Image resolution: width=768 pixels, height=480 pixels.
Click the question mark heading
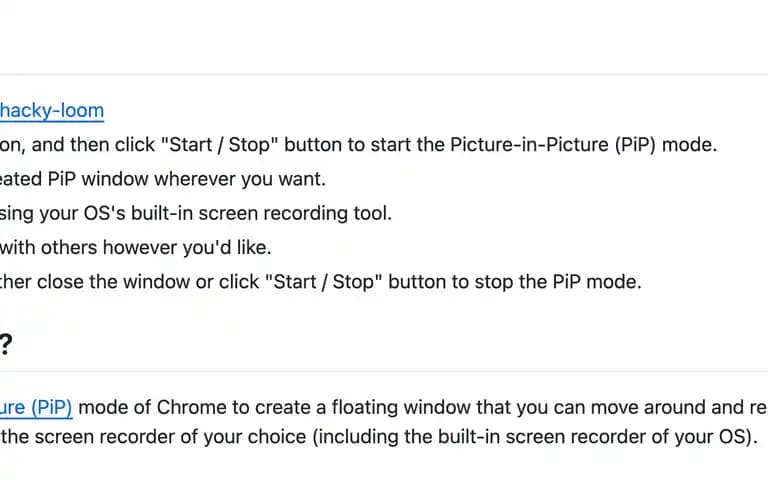[5, 344]
